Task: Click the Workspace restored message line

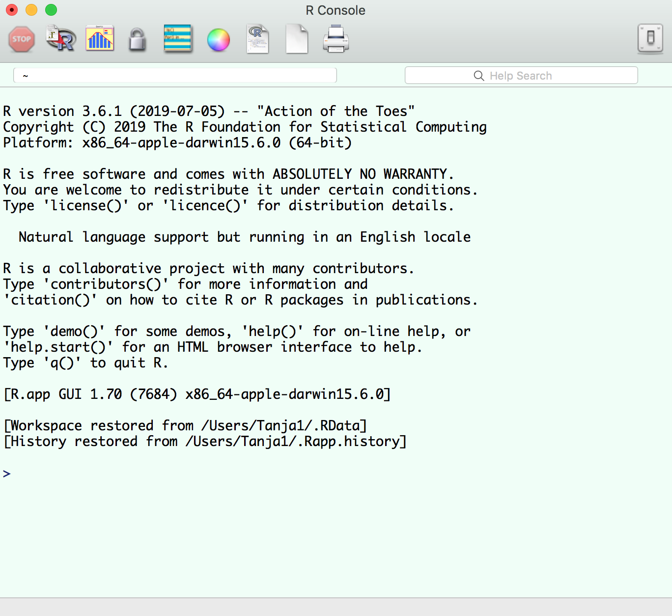Action: [x=185, y=425]
